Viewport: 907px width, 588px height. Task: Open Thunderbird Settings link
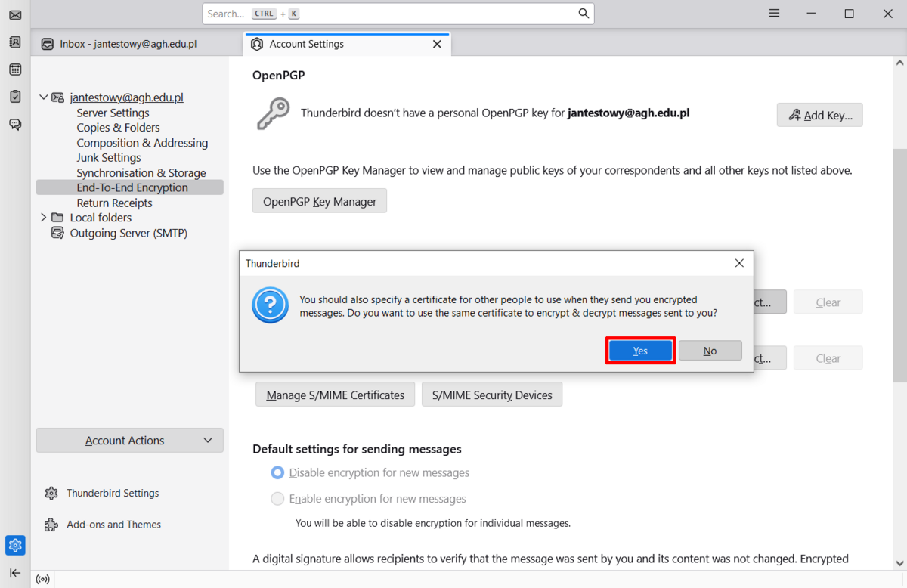click(x=113, y=494)
